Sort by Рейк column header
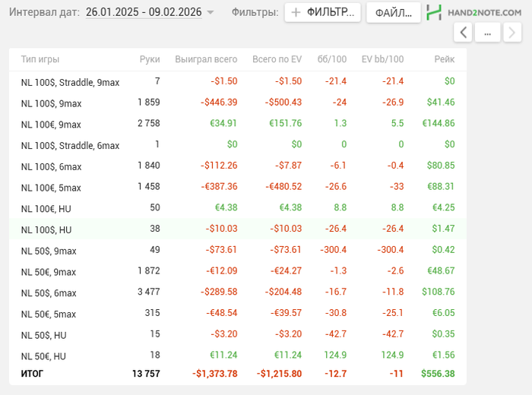This screenshot has height=395, width=532. click(445, 59)
